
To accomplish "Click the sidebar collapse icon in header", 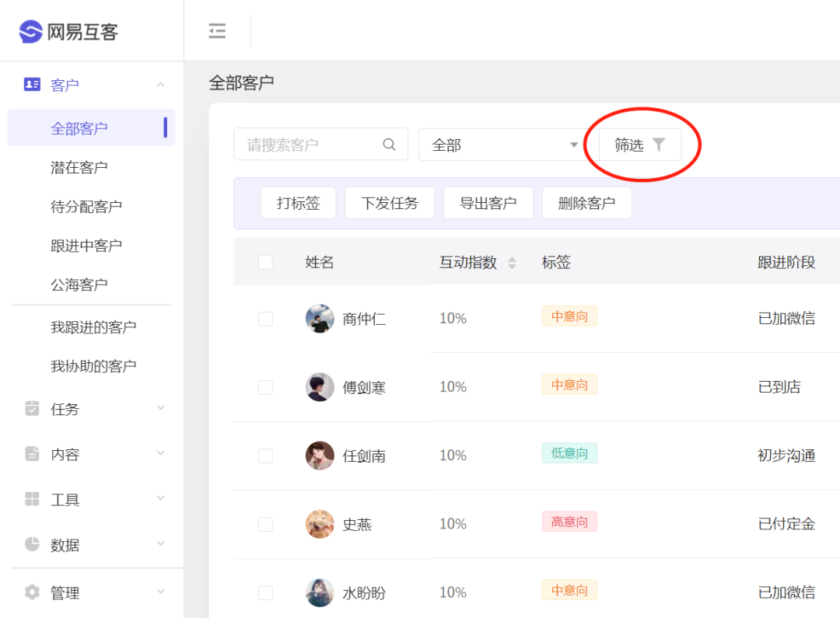I will (x=217, y=31).
